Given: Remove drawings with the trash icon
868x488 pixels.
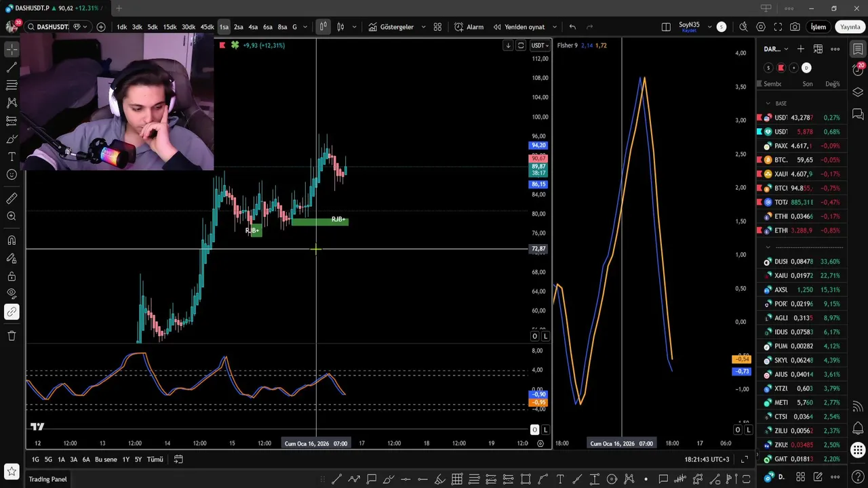Looking at the screenshot, I should click(12, 335).
